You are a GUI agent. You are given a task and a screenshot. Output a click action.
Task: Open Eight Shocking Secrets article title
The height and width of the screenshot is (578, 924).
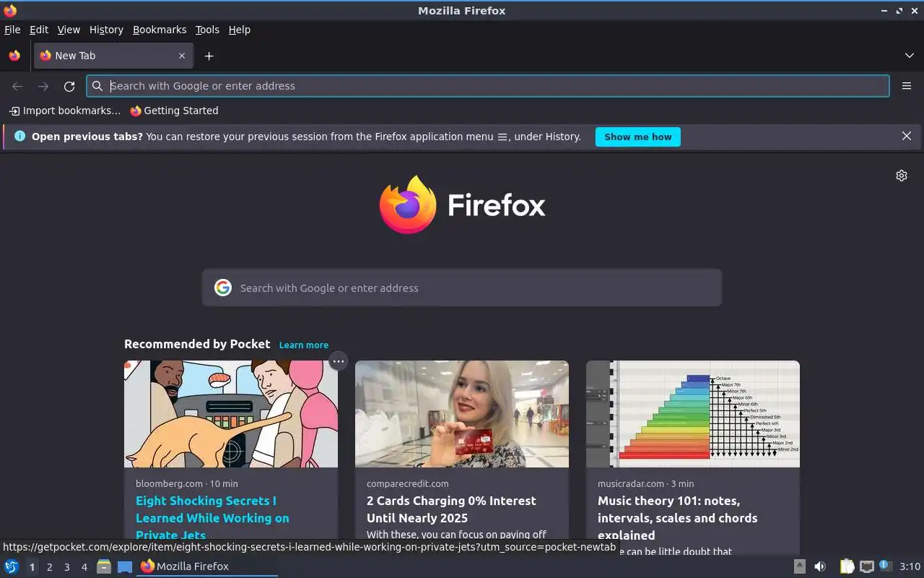tap(212, 518)
